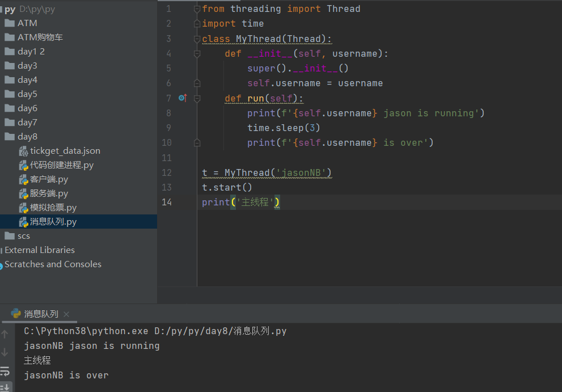
Task: Collapse the day8 folder
Action: click(x=27, y=137)
